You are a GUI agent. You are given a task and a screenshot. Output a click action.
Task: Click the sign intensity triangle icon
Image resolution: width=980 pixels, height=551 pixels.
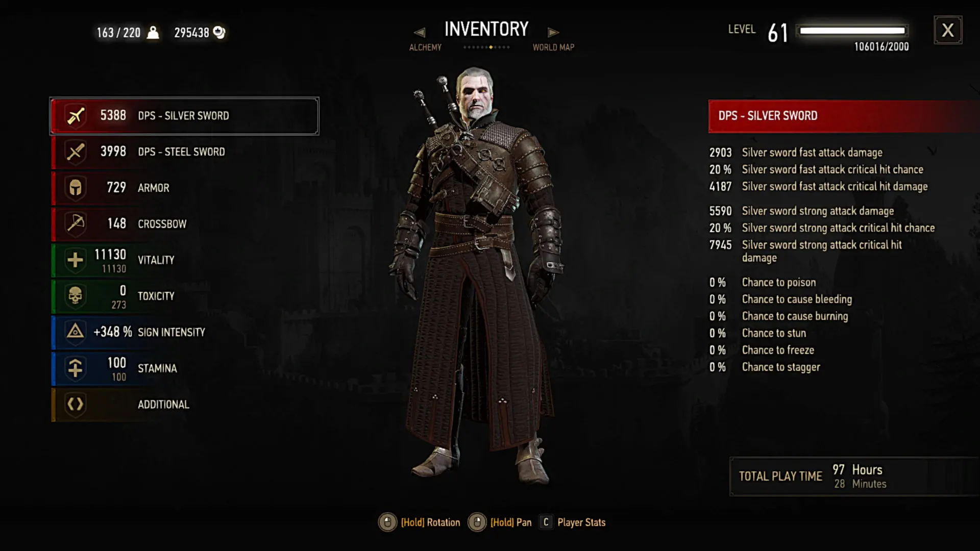point(76,332)
